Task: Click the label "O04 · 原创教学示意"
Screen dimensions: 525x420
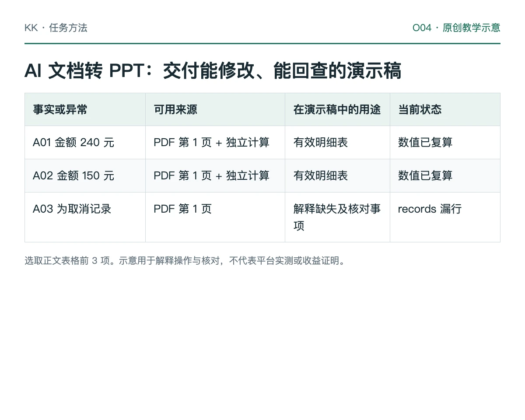Action: 456,28
